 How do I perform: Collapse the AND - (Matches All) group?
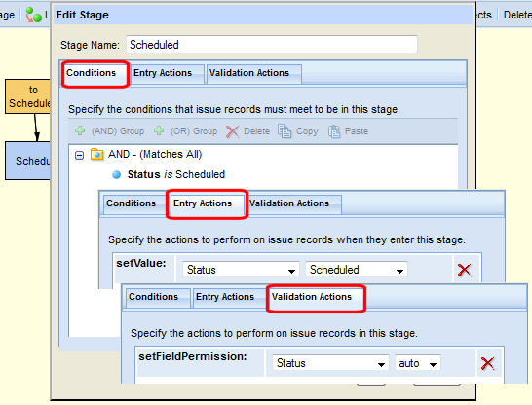click(79, 155)
